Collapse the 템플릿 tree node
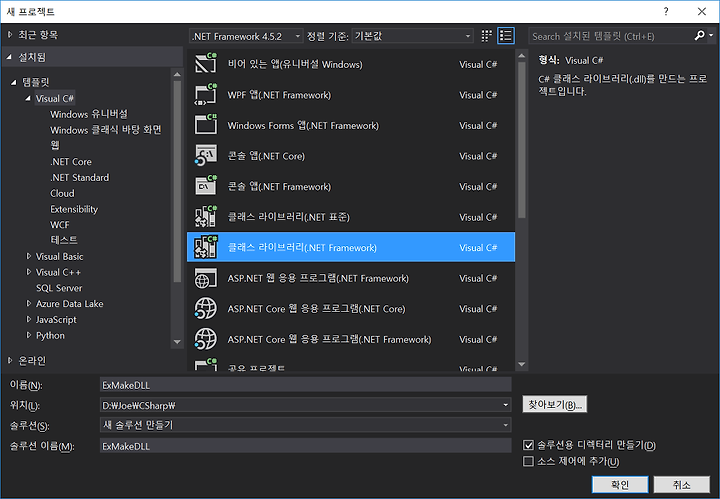 [x=14, y=82]
